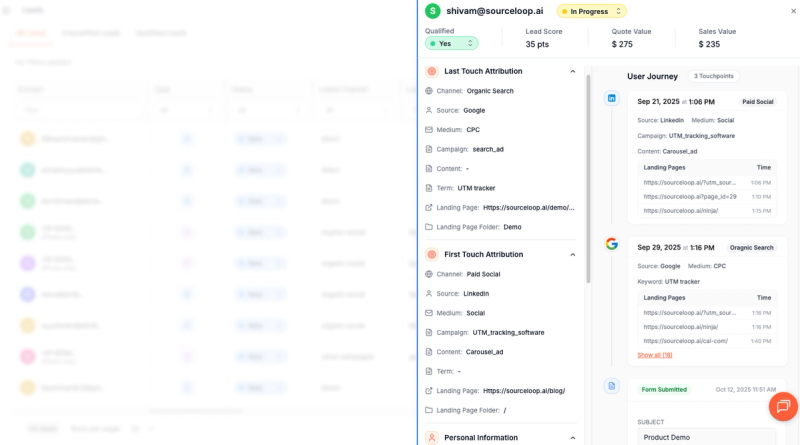Click the Sales Value $ 235 figure
Image resolution: width=800 pixels, height=445 pixels.
[709, 44]
